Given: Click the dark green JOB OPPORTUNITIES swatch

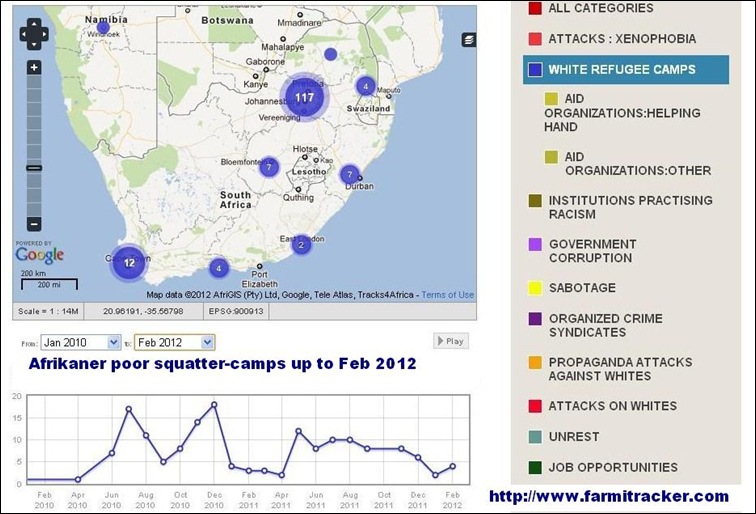Looking at the screenshot, I should pos(535,467).
